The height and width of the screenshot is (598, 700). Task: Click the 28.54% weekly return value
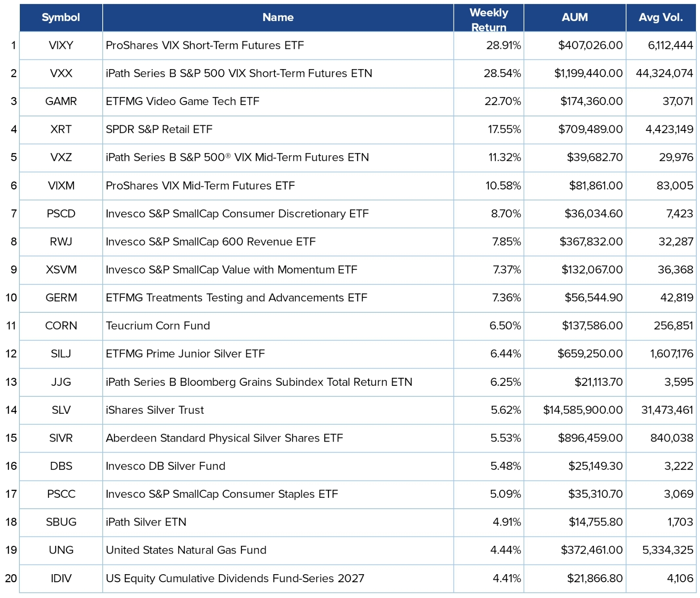coord(502,73)
